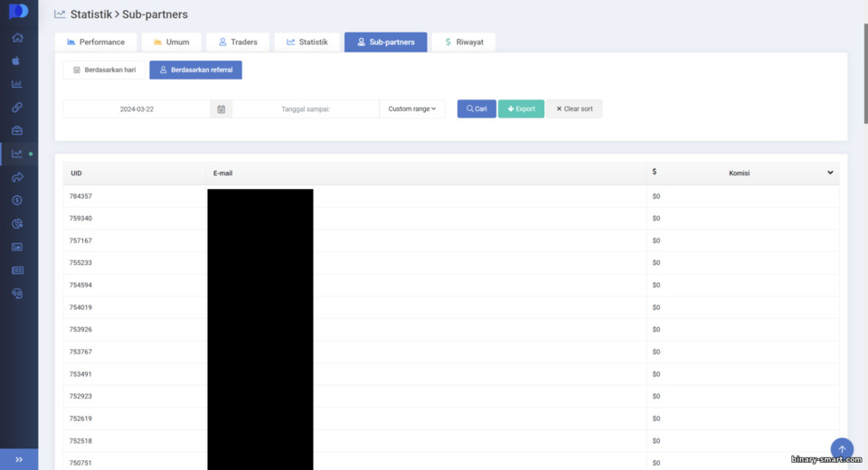Screen dimensions: 868x470
Task: Select UID 753491
Action: click(x=80, y=374)
